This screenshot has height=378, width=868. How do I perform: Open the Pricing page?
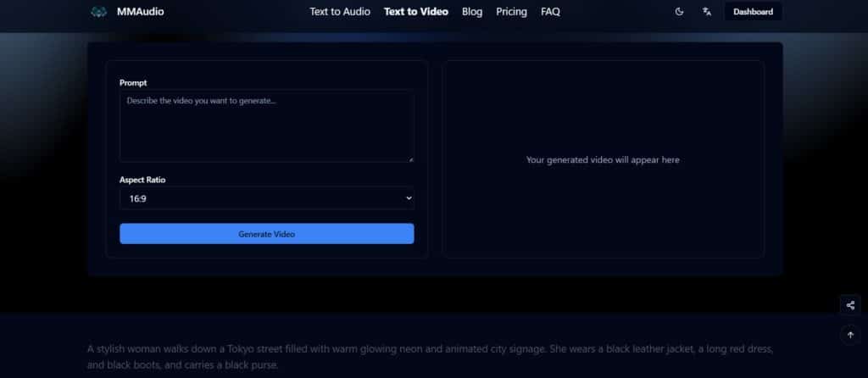[511, 12]
